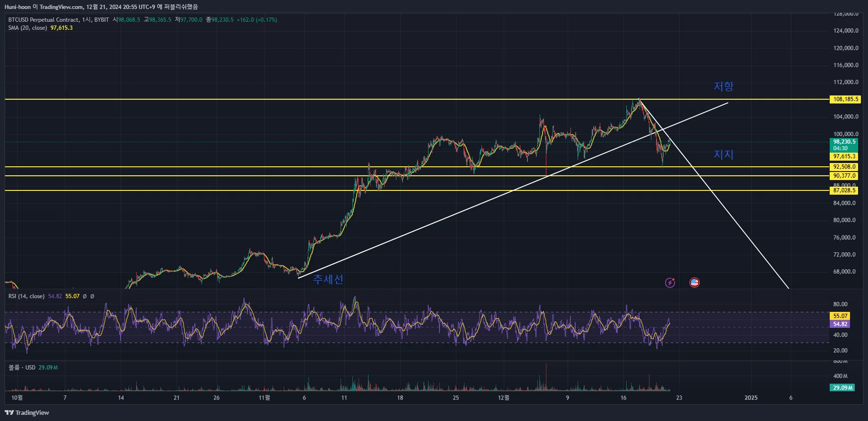The image size is (868, 421).
Task: Click the 볼륨 USD volume indicator legend
Action: point(22,368)
